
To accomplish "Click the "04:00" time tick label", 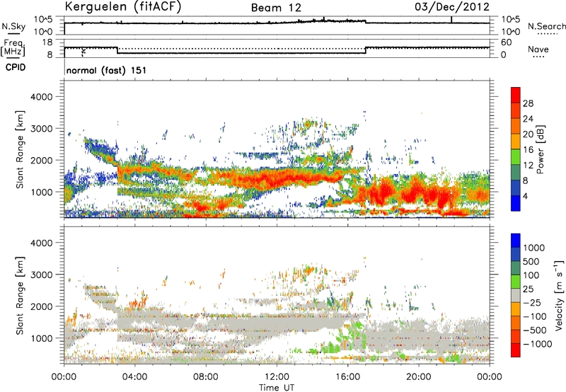I will point(134,377).
